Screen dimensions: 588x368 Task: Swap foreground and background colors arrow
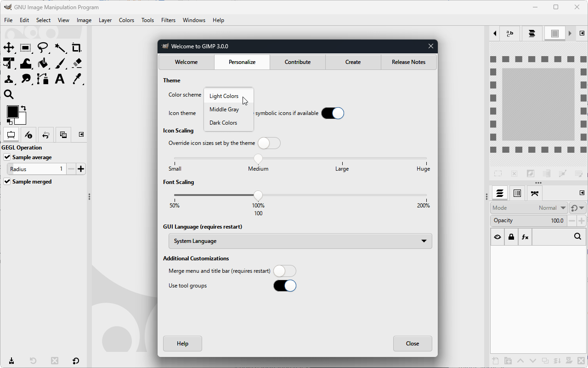coord(23,108)
